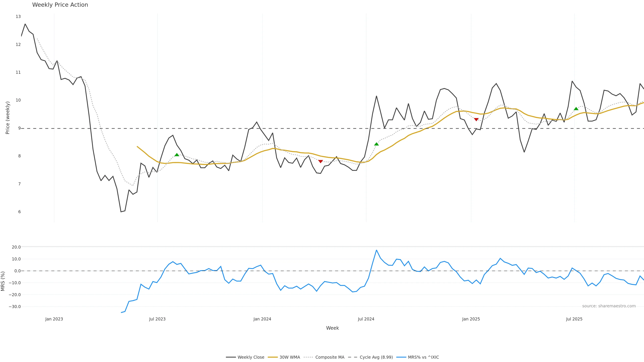Click the Week x-axis title
Image resolution: width=644 pixels, height=362 pixels.
332,328
